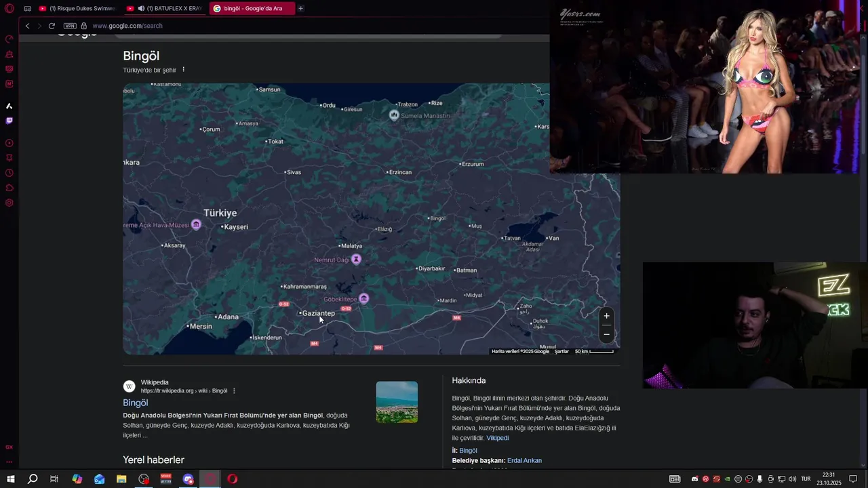The height and width of the screenshot is (488, 868).
Task: Open more options dots beside Türkiye'de bir şehir
Action: [183, 70]
